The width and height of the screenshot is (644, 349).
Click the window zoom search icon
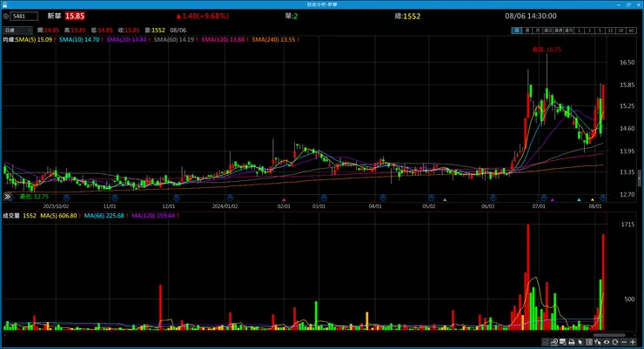(563, 342)
